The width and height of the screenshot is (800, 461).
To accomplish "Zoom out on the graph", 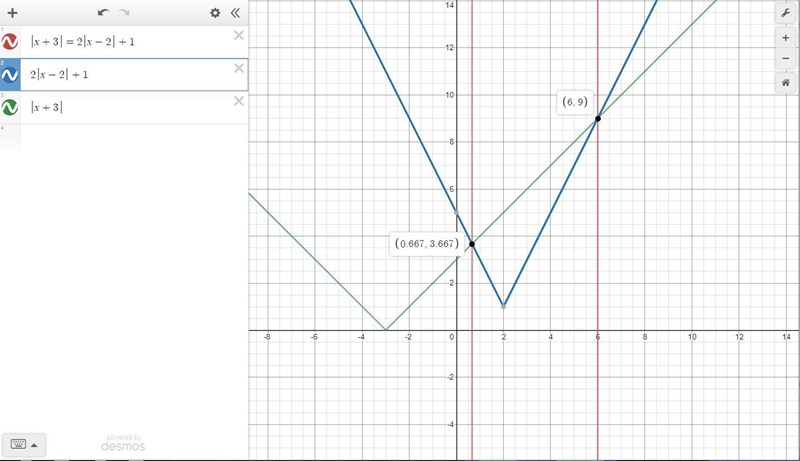I will tap(786, 59).
